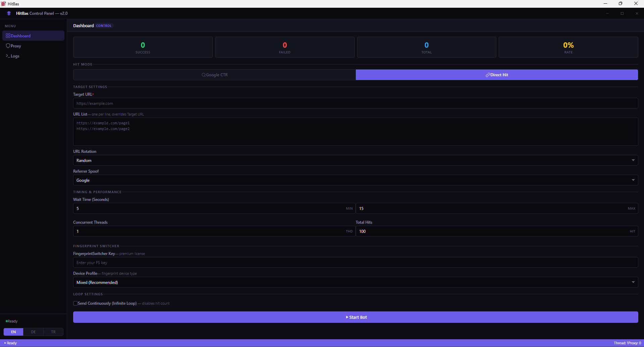The height and width of the screenshot is (347, 644).
Task: Switch language to TR
Action: [53, 332]
